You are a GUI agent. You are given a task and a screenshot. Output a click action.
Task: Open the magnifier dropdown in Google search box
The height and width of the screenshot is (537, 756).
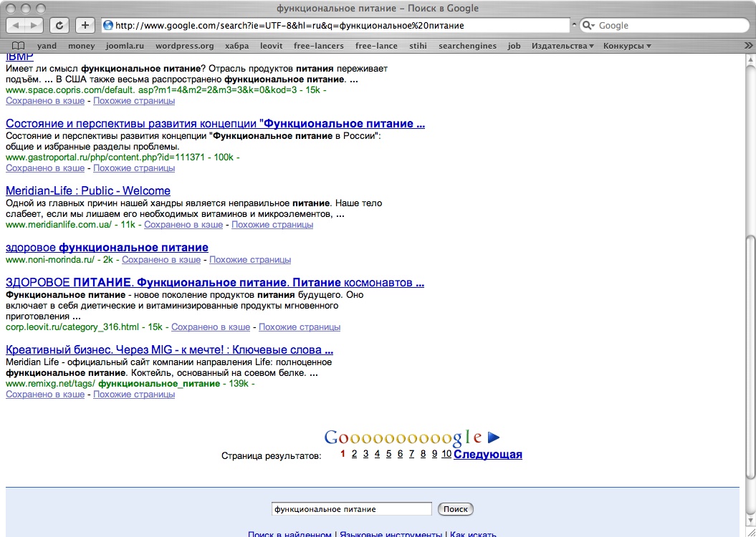pyautogui.click(x=588, y=26)
